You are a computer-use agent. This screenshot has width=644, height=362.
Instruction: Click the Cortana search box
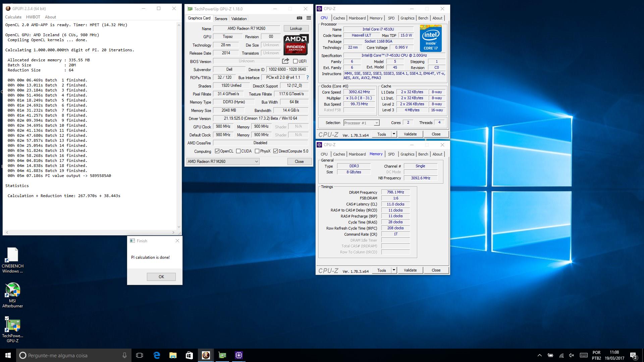coord(73,355)
